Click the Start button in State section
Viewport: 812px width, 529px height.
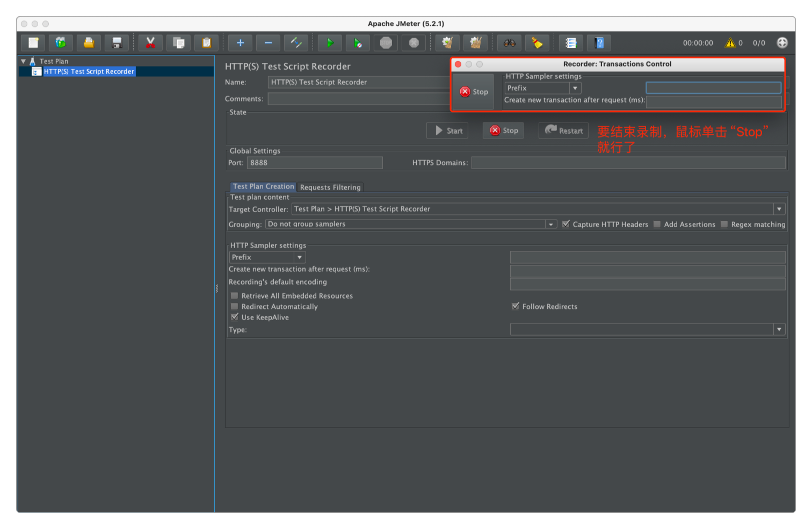tap(447, 131)
